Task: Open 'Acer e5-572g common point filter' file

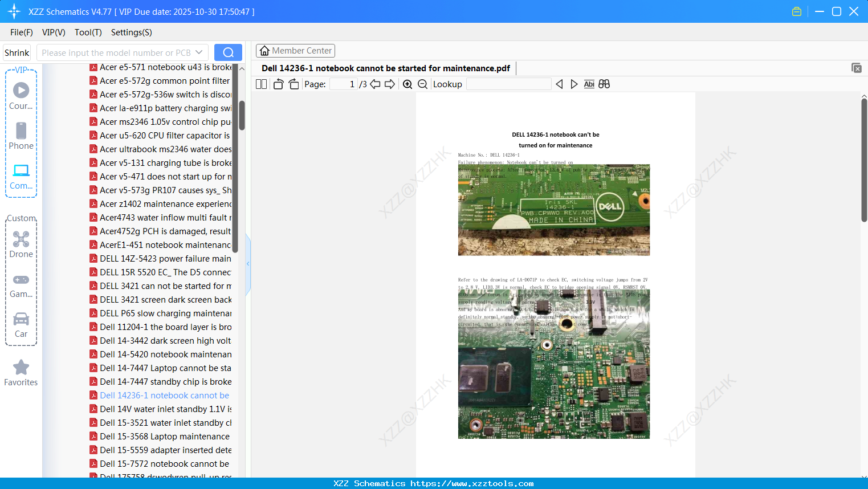Action: [x=161, y=81]
